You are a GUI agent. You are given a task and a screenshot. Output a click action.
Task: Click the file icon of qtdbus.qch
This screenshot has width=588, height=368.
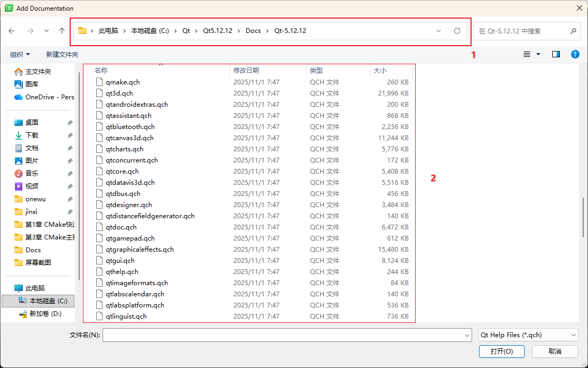click(99, 194)
